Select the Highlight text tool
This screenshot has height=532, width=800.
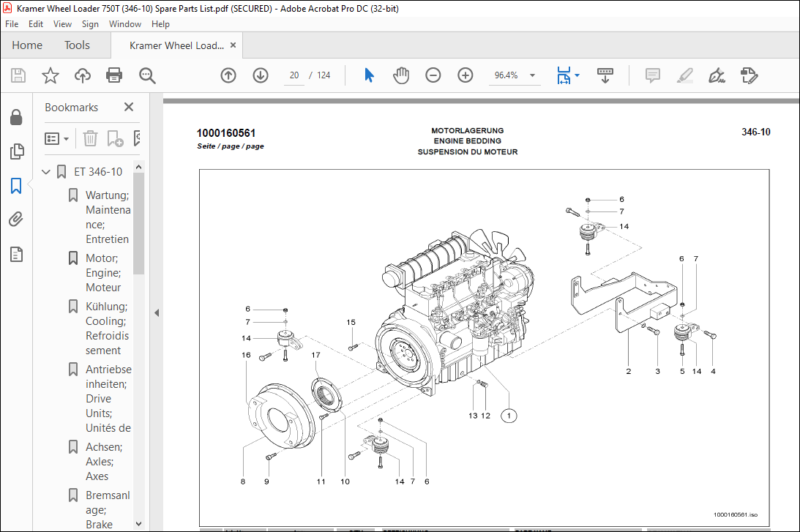point(684,75)
